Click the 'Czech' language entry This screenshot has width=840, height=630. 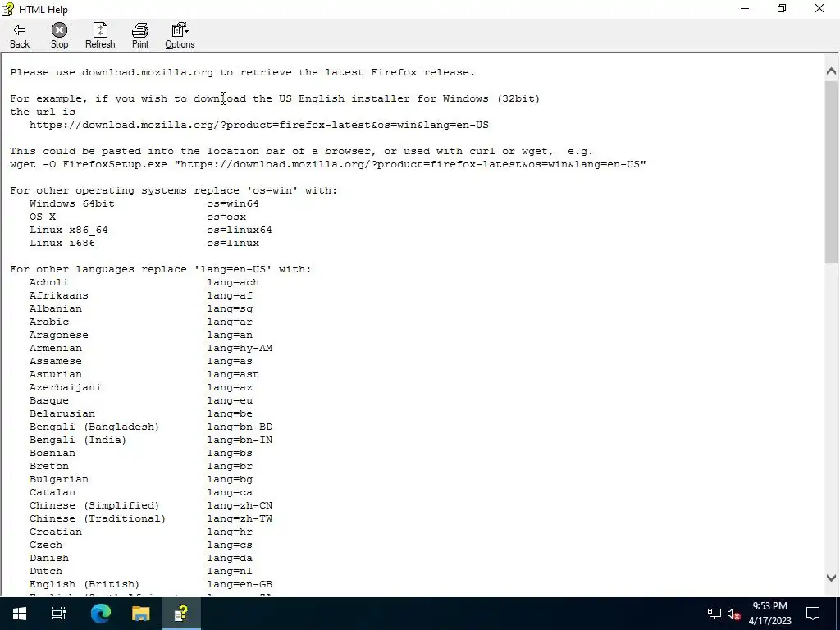pos(46,545)
